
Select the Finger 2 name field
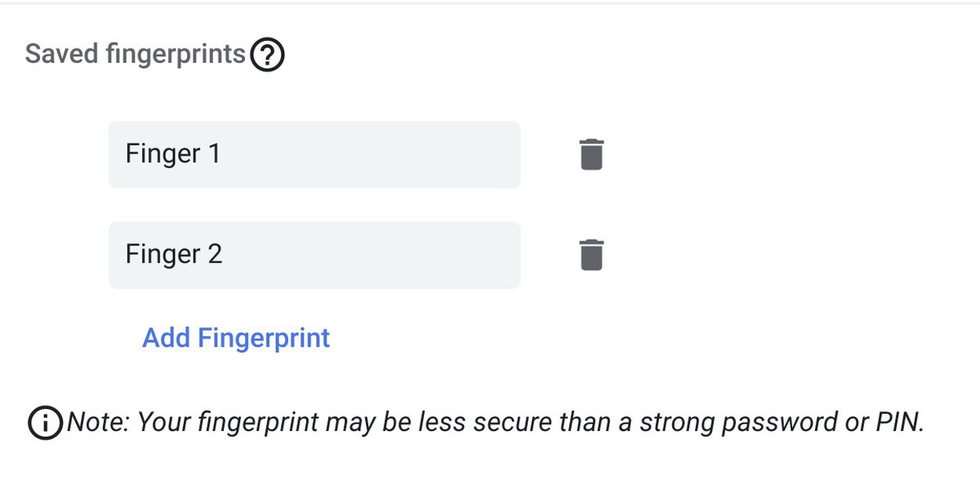click(x=314, y=255)
